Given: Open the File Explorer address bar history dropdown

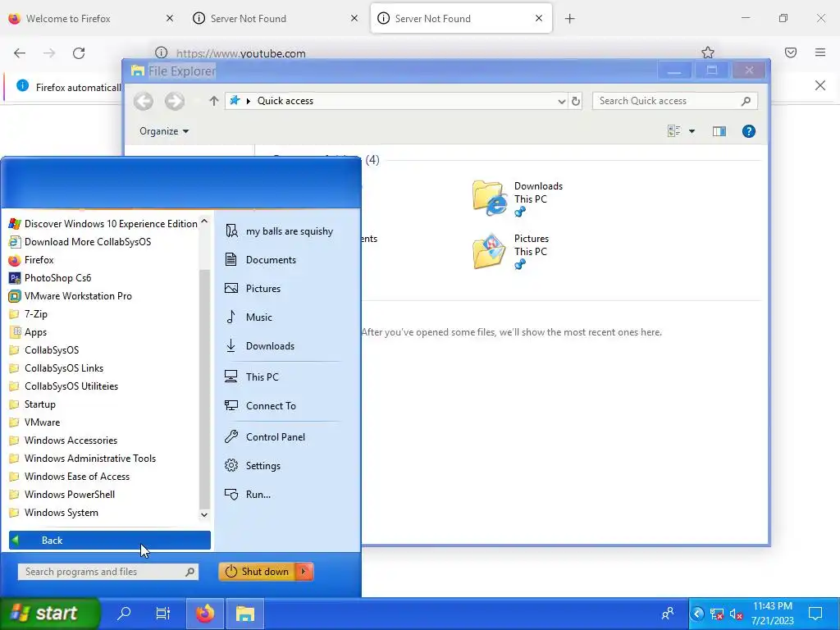Looking at the screenshot, I should click(561, 101).
